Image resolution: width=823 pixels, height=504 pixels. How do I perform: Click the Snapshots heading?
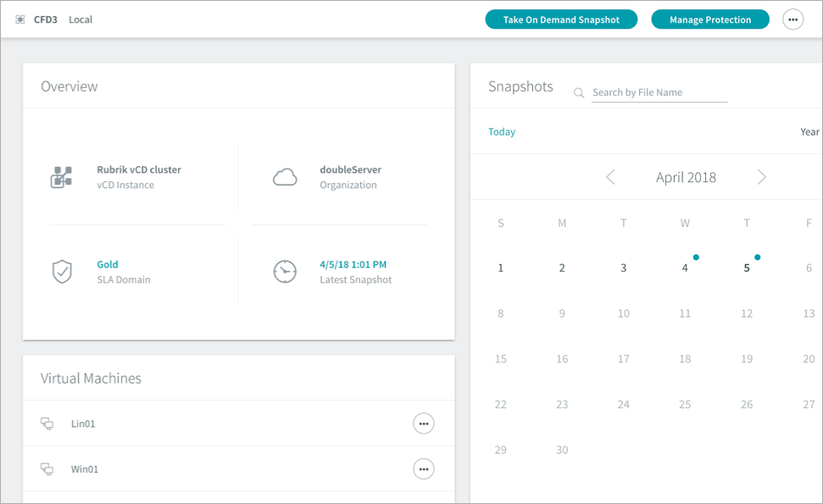click(520, 86)
